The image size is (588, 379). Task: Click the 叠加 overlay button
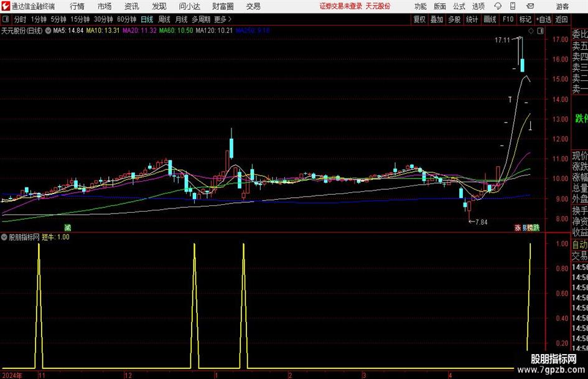437,19
